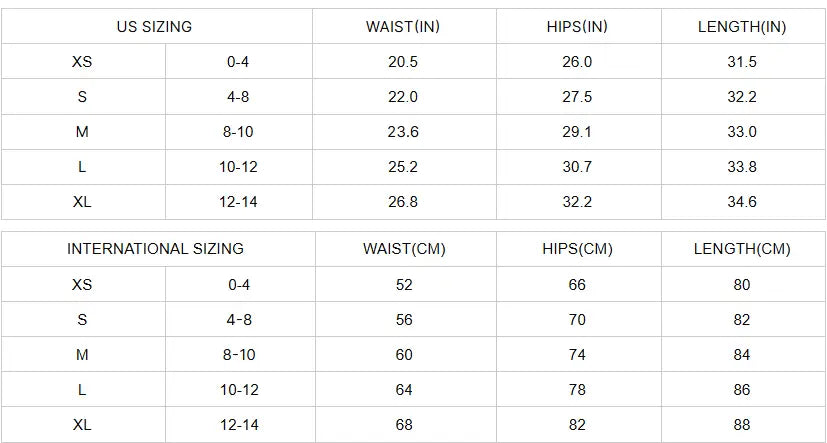Click the WAIST(IN) column header
This screenshot has height=443, width=827.
(403, 27)
